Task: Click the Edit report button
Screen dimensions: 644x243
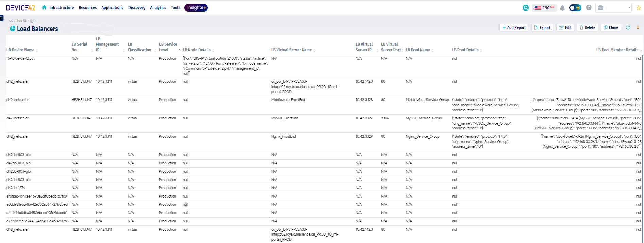Action: [565, 27]
